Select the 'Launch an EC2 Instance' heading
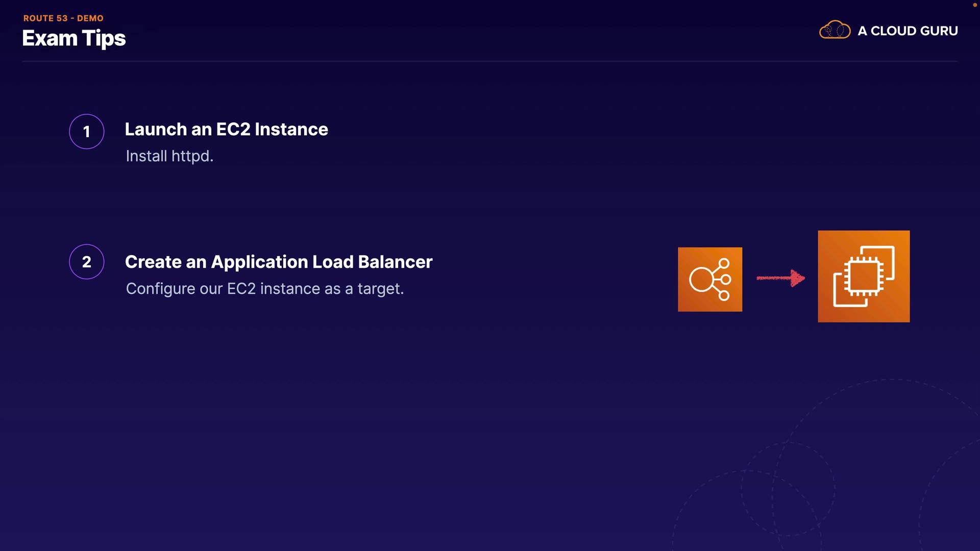This screenshot has height=551, width=980. click(226, 129)
